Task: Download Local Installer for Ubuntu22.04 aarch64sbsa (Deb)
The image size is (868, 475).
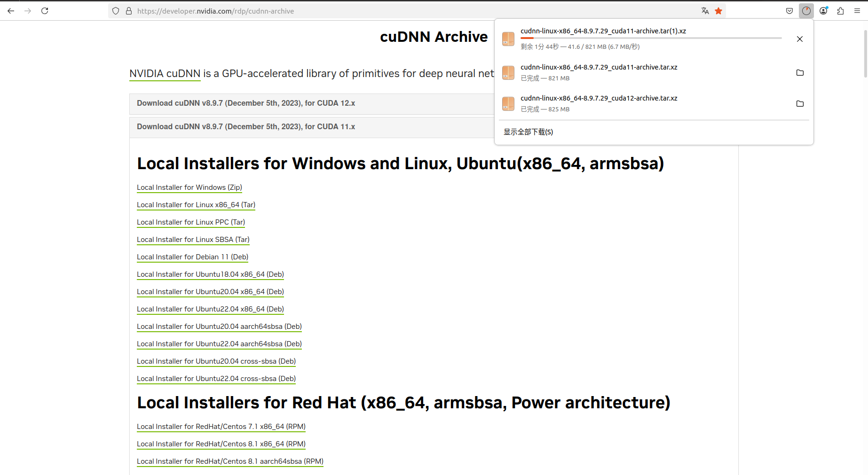Action: (x=219, y=344)
